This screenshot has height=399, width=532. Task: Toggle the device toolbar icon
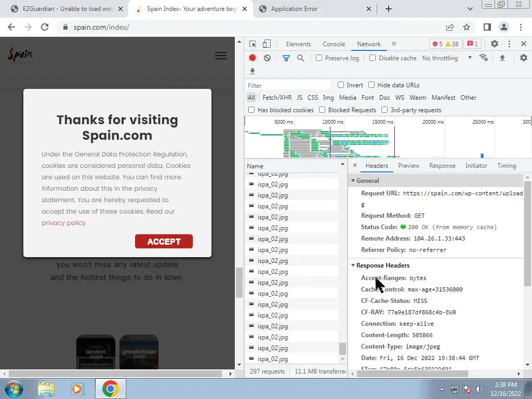coord(267,44)
